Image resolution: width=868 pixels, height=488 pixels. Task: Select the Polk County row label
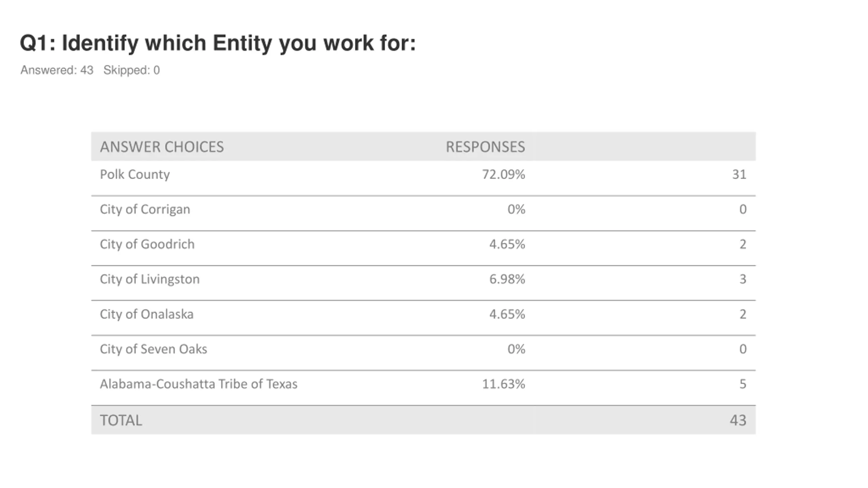click(x=135, y=175)
